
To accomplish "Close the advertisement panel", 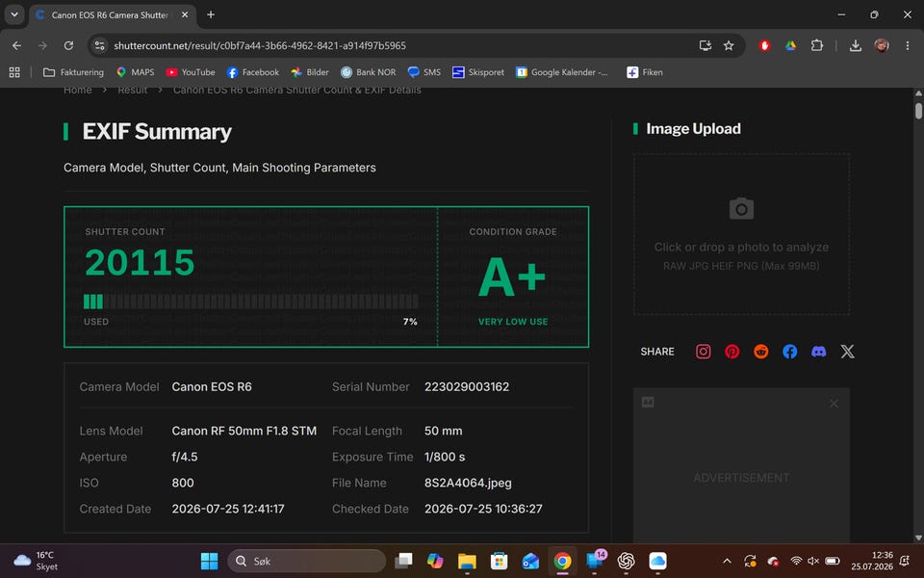I will point(834,404).
